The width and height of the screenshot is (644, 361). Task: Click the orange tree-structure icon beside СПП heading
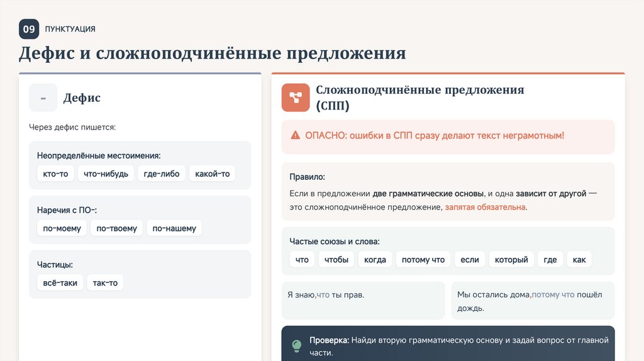click(x=296, y=97)
